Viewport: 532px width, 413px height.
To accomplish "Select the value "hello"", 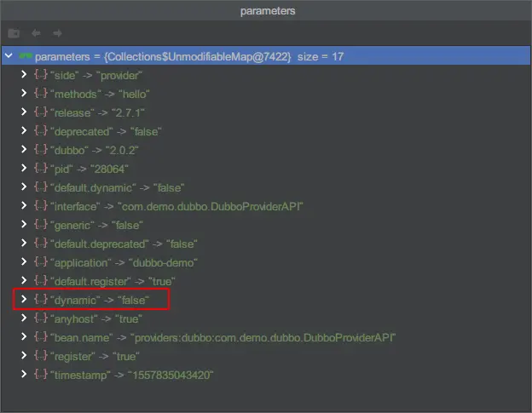I will coord(134,94).
